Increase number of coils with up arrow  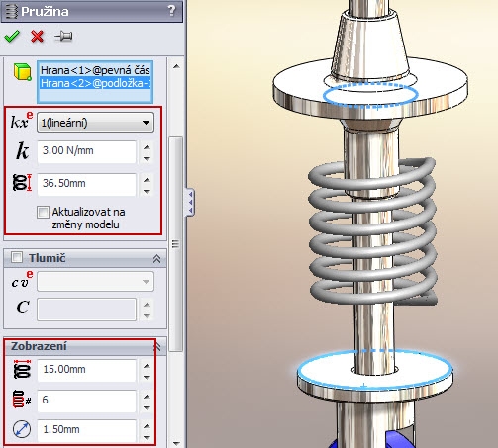click(147, 397)
